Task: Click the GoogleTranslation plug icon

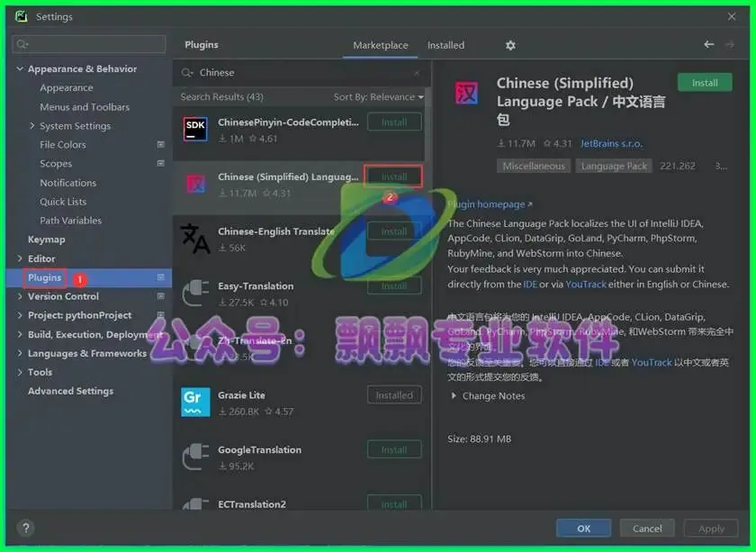Action: (x=195, y=457)
